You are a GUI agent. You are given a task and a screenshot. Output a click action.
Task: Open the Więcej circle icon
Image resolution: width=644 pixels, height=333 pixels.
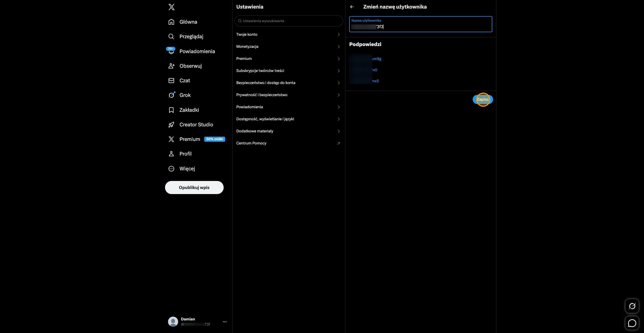(x=171, y=169)
